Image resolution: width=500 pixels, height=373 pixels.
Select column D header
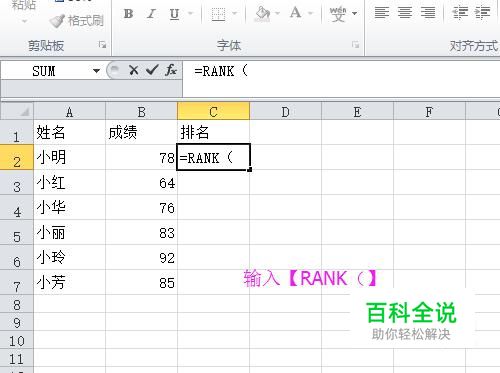[x=285, y=111]
